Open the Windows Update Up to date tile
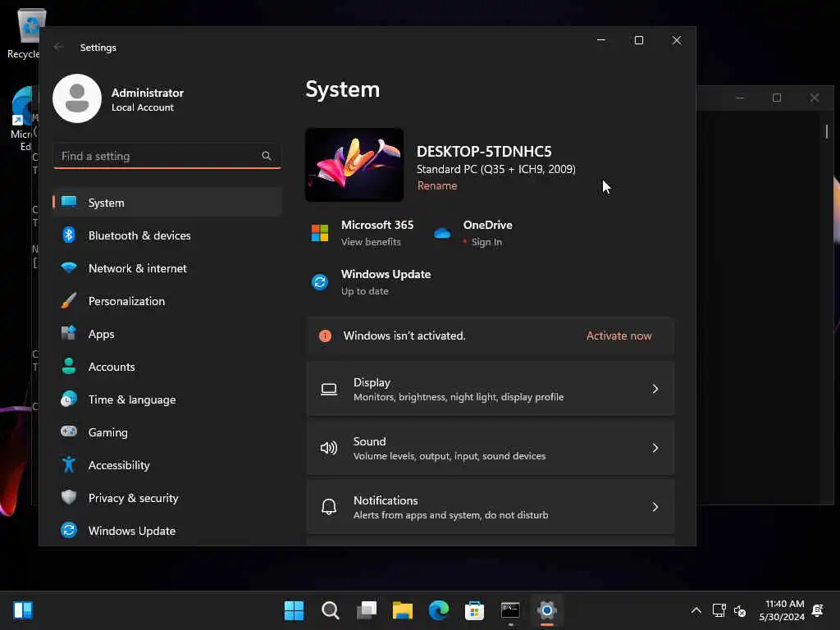 pyautogui.click(x=372, y=282)
